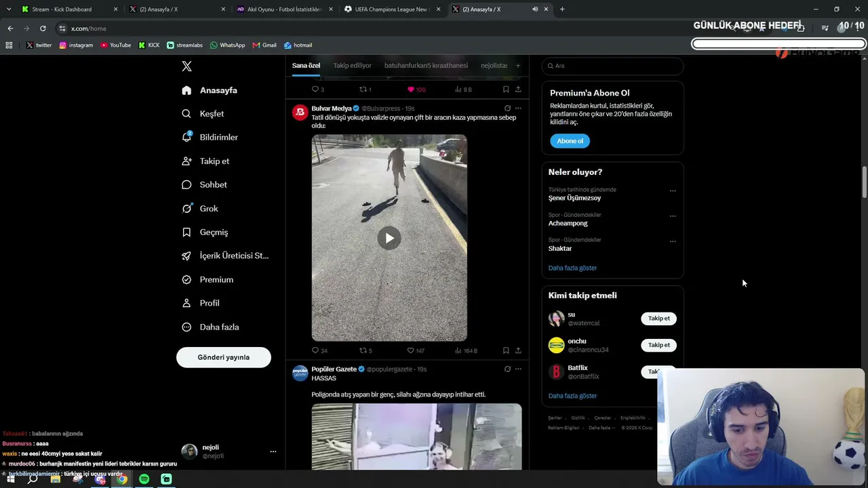This screenshot has width=868, height=488.
Task: Reload the page in the browser
Action: (43, 28)
